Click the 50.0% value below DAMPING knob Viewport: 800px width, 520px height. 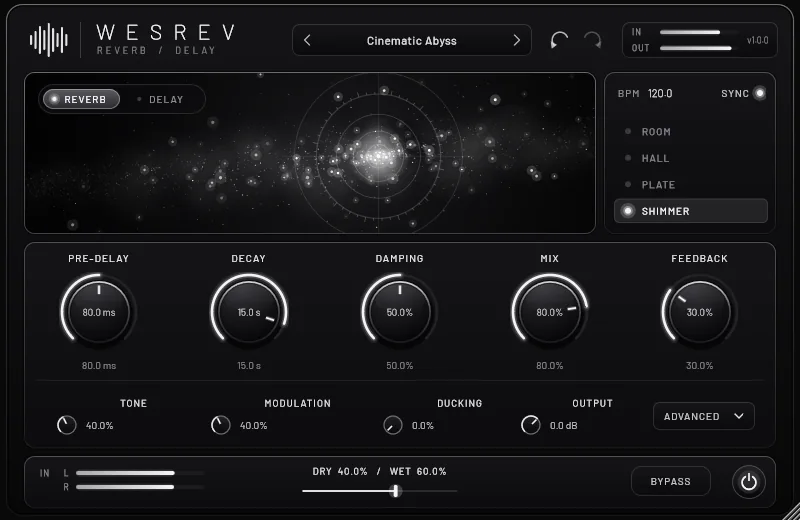coord(399,366)
